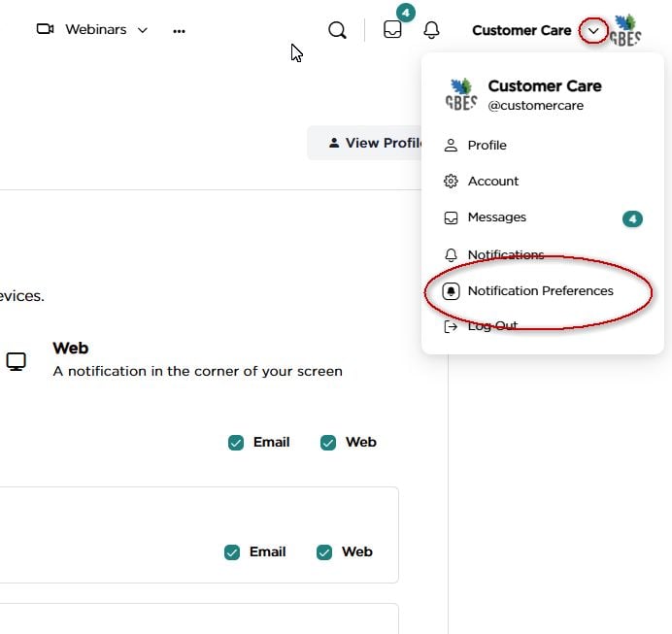Click the Notification Preferences bell icon
Screen dimensions: 672x634
coord(451,291)
